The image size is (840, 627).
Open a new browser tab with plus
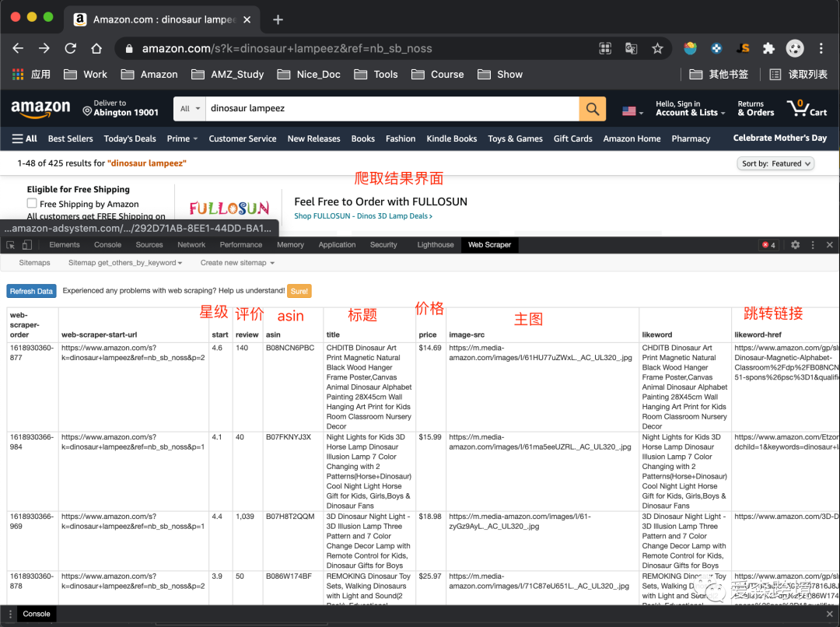278,19
